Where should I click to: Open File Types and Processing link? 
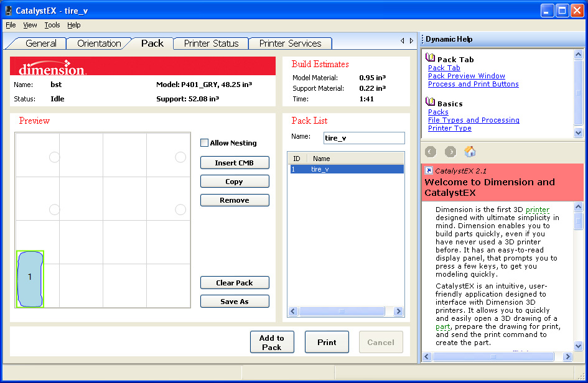(474, 120)
